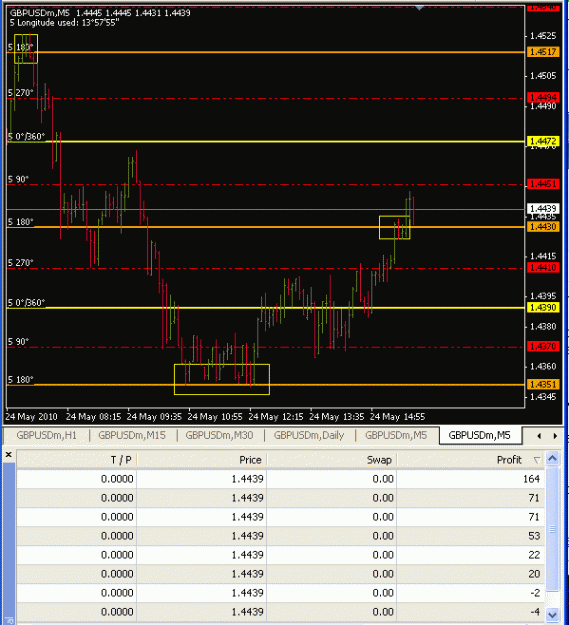The width and height of the screenshot is (569, 625).
Task: Select the order row with profit 53
Action: coord(281,536)
